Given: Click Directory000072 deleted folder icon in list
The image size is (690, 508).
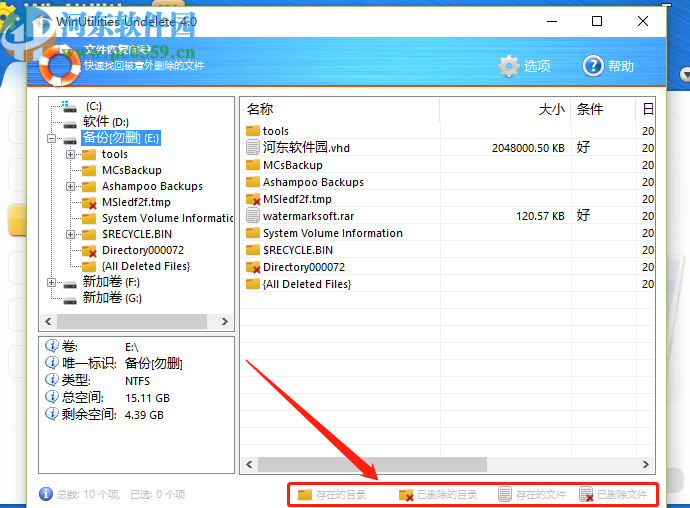Looking at the screenshot, I should (253, 267).
